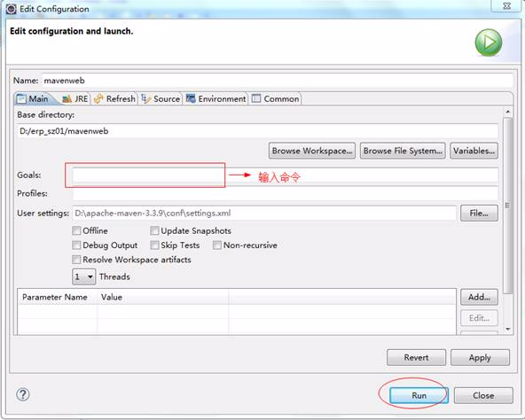Click Add... parameter button
This screenshot has width=525, height=420.
(x=479, y=297)
